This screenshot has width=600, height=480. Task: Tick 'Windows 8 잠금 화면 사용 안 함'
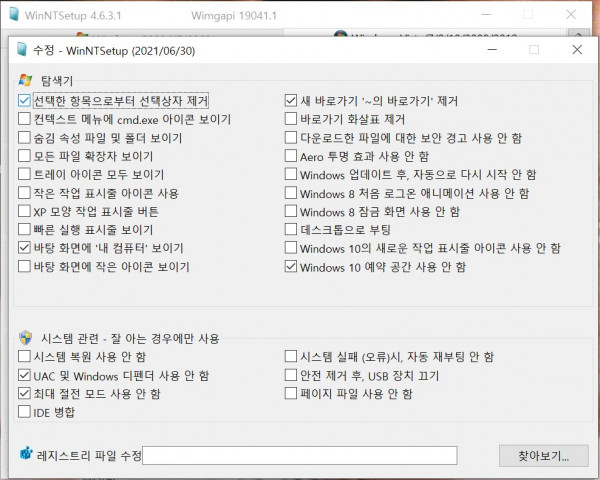(x=291, y=211)
